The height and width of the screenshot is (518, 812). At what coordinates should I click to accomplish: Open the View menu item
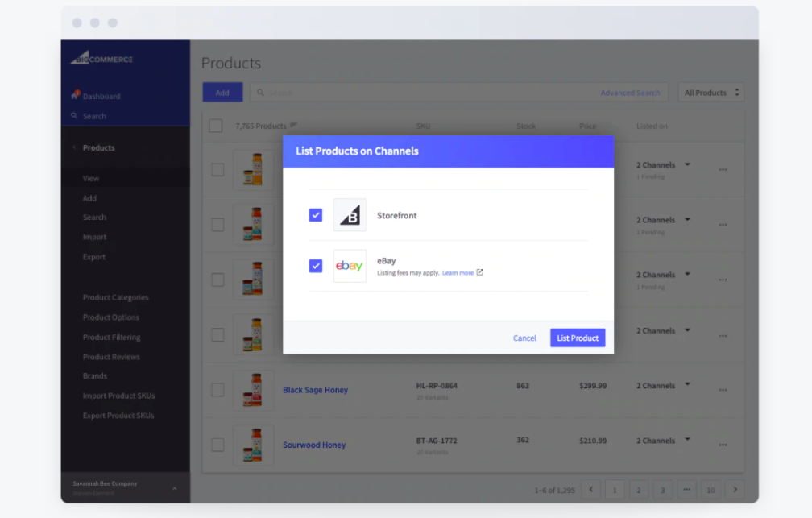(x=90, y=178)
